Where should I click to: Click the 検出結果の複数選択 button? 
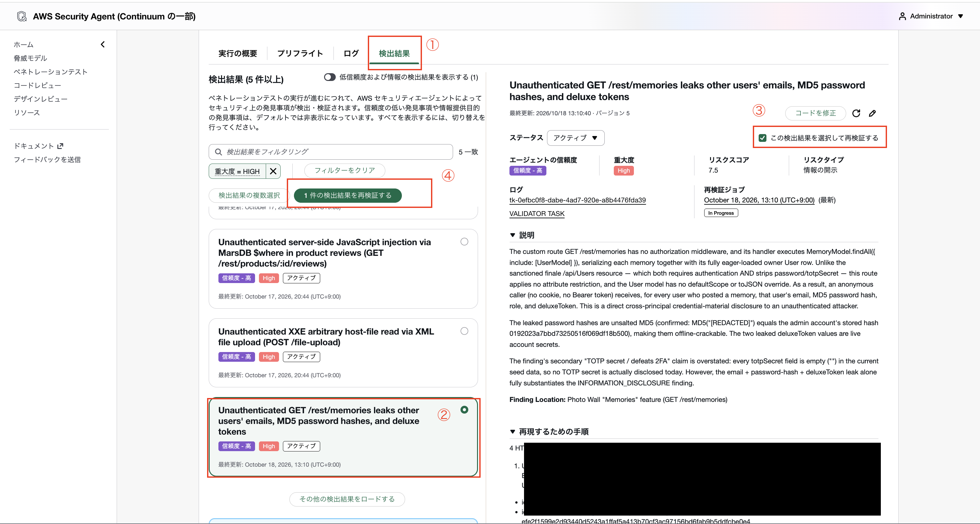249,196
